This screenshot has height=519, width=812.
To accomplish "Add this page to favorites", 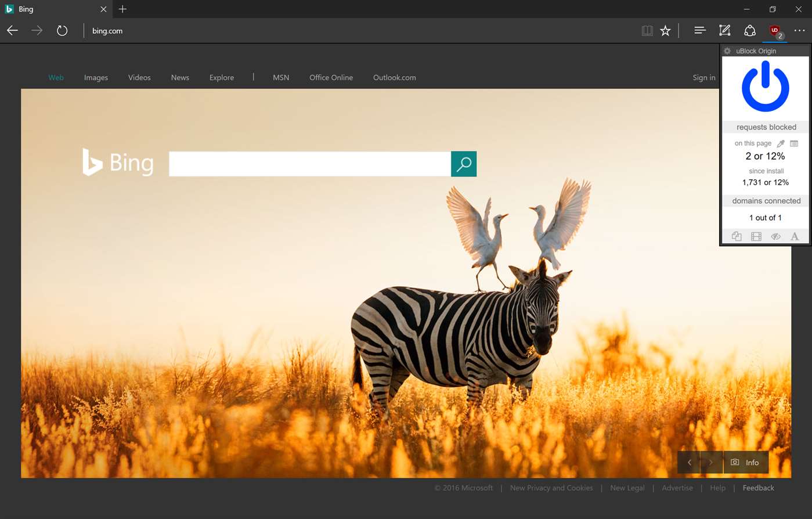I will [x=665, y=30].
